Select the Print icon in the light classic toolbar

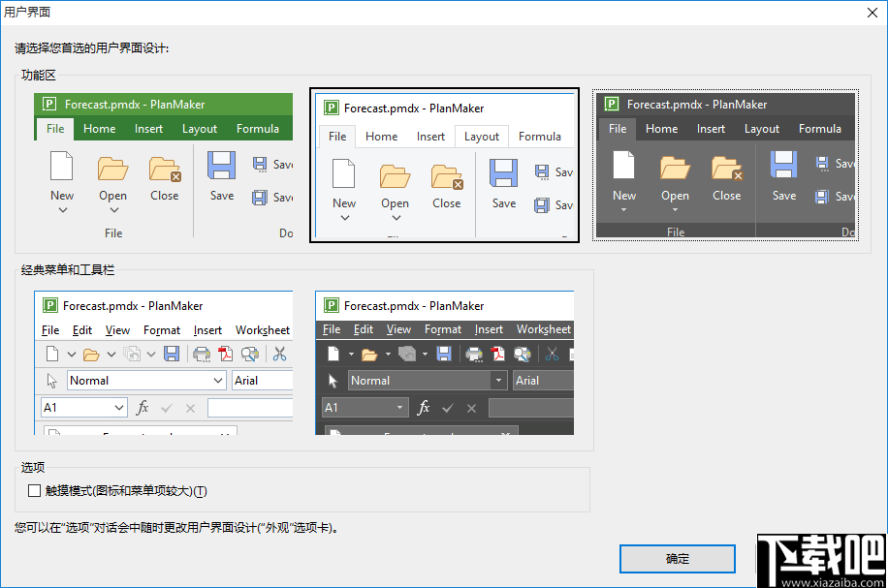pos(202,354)
